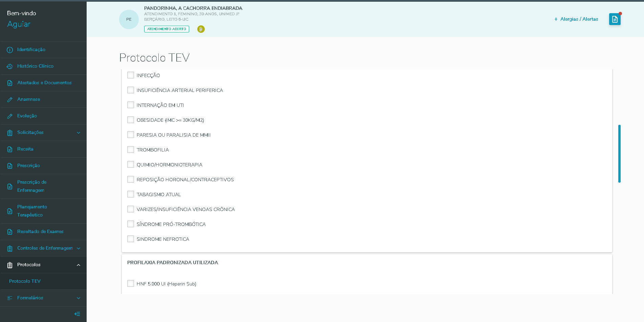Click the Receita document icon

(10, 149)
